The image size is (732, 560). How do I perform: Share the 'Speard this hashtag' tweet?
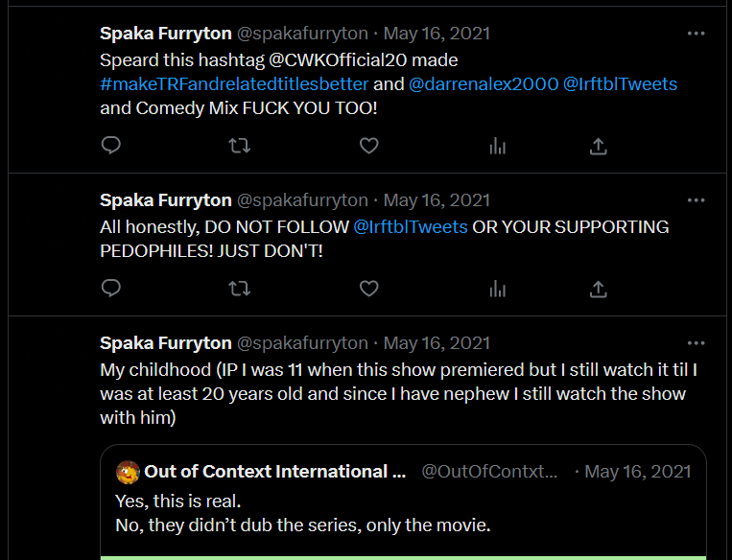pyautogui.click(x=598, y=147)
